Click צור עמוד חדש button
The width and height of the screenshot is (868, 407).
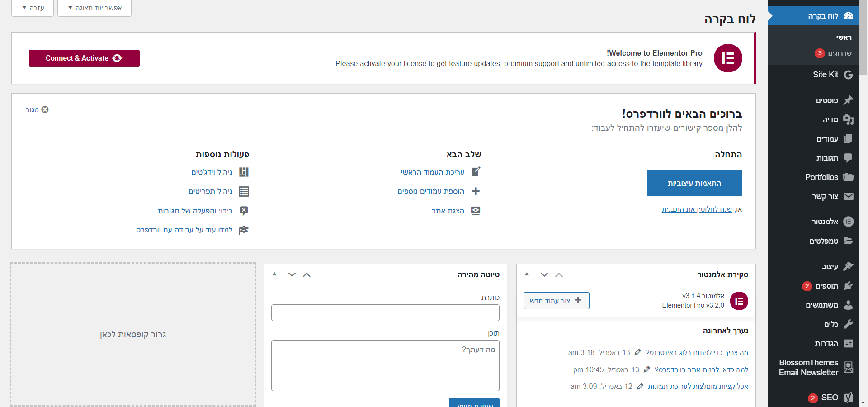pyautogui.click(x=556, y=301)
